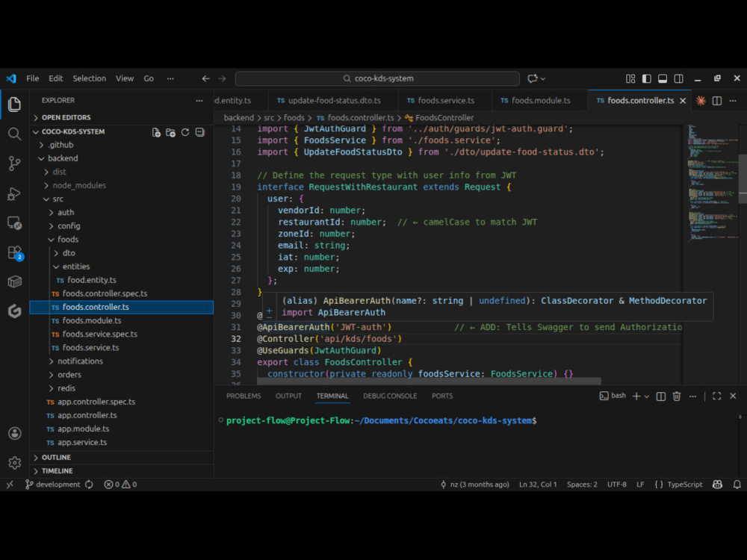The height and width of the screenshot is (560, 747).
Task: Click New File icon in explorer header
Action: click(156, 132)
